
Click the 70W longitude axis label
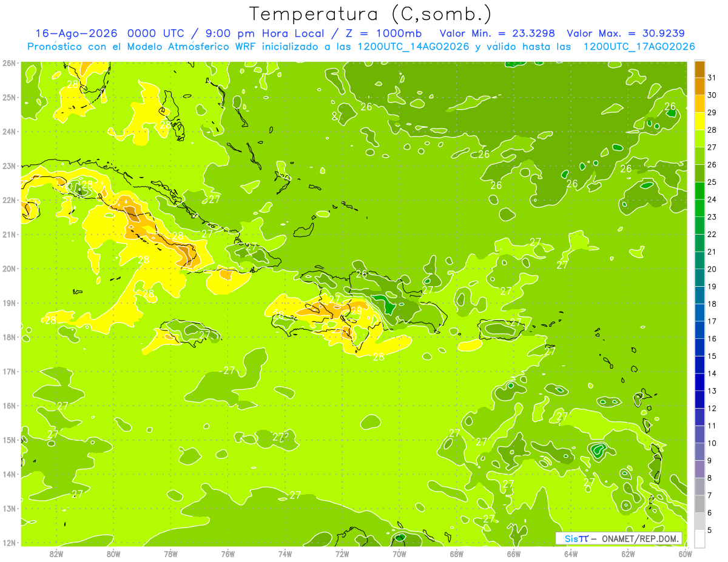point(399,553)
